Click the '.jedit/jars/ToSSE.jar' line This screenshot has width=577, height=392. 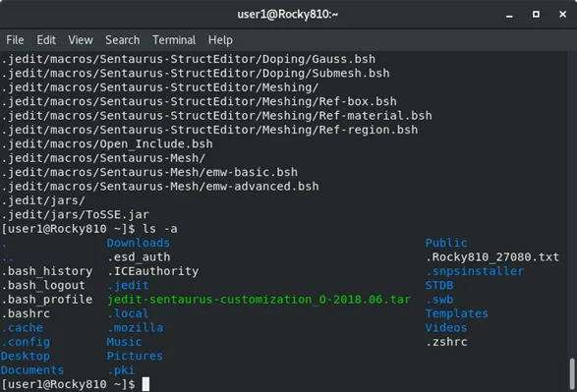[75, 214]
